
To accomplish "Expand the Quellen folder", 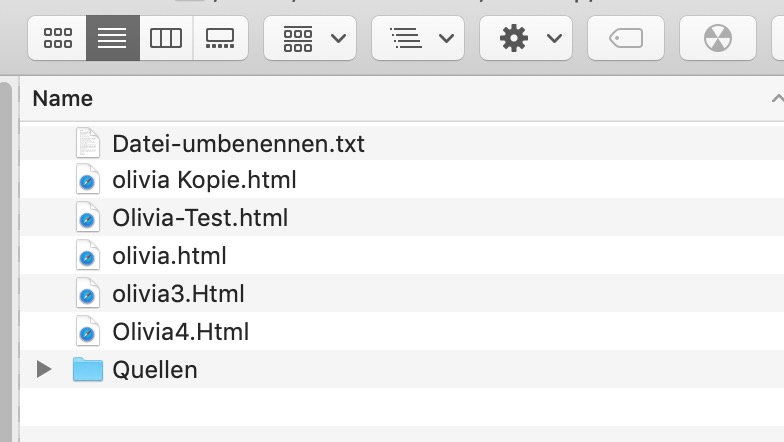I will (x=43, y=370).
